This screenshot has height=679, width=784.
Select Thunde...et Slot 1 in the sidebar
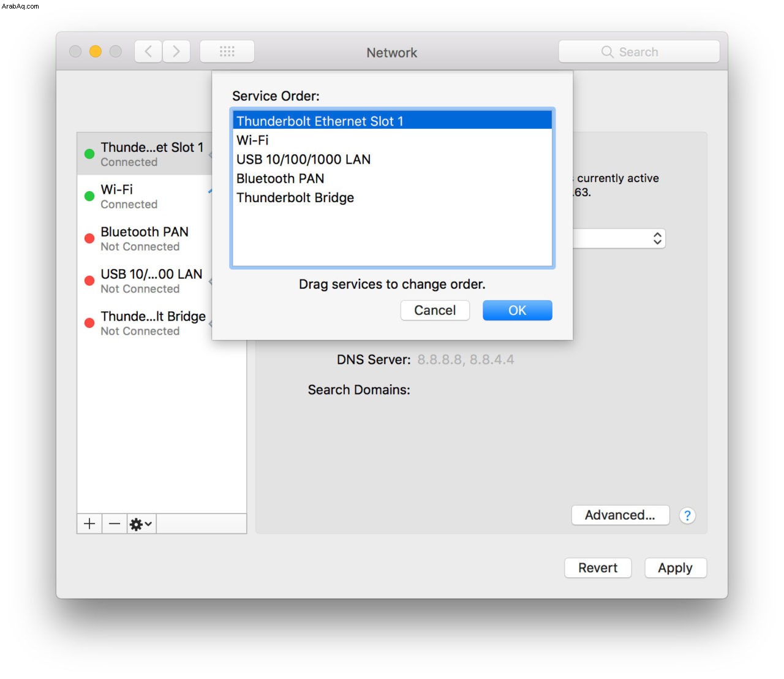coord(145,154)
